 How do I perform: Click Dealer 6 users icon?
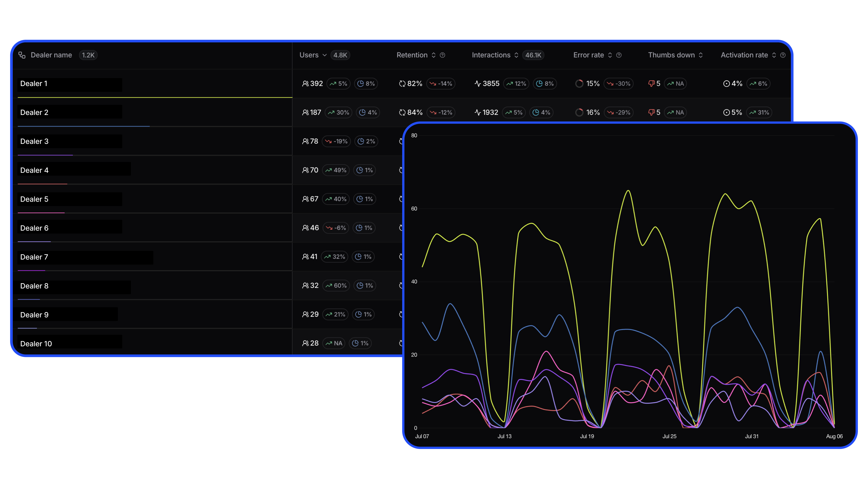click(305, 228)
